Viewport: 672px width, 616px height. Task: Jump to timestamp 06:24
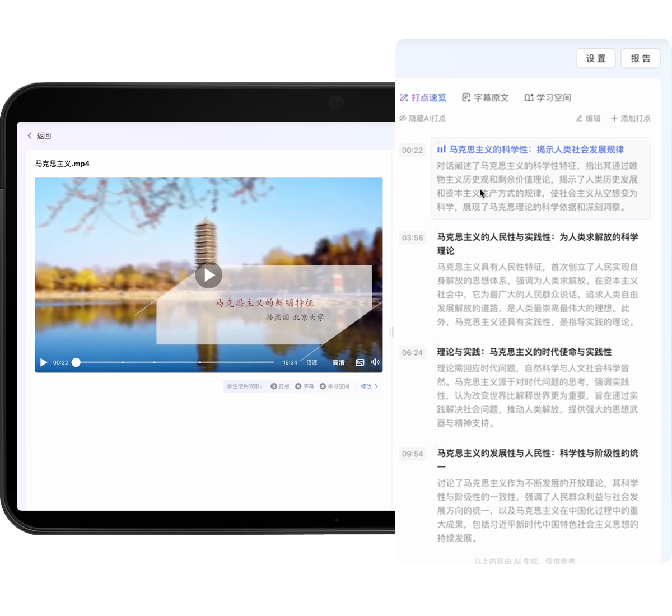[x=412, y=352]
